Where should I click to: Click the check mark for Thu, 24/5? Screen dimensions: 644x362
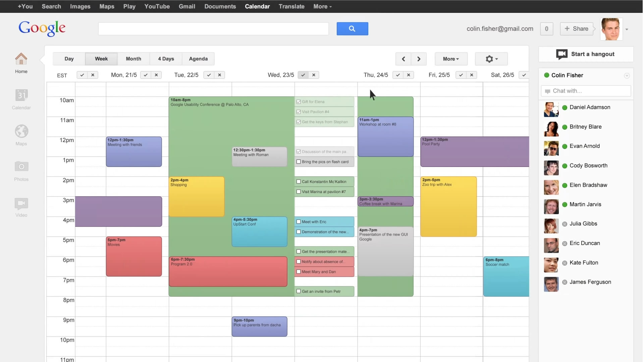pos(398,75)
